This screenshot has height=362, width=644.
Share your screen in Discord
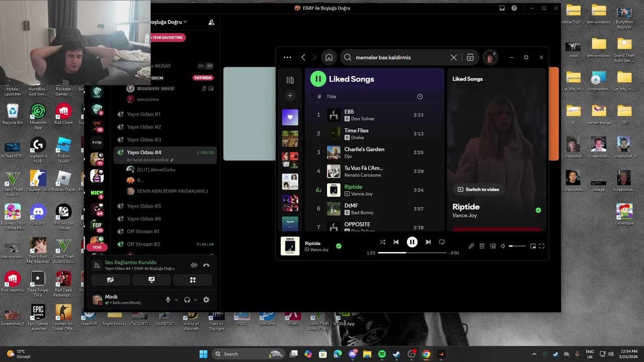coord(151,280)
